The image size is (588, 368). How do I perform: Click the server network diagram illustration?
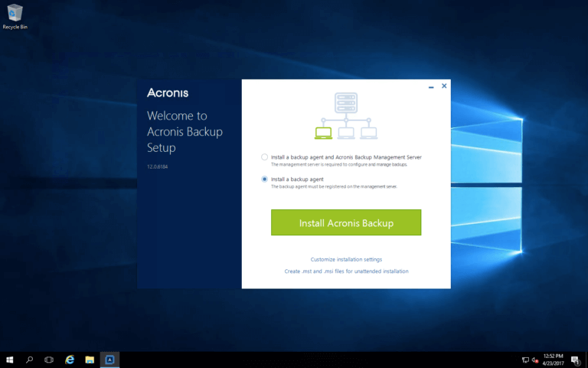(346, 116)
